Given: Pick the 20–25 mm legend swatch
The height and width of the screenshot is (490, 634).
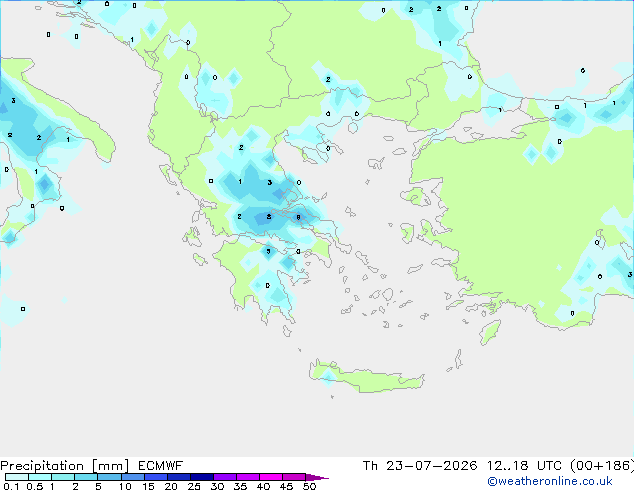Looking at the screenshot, I should pos(178,477).
